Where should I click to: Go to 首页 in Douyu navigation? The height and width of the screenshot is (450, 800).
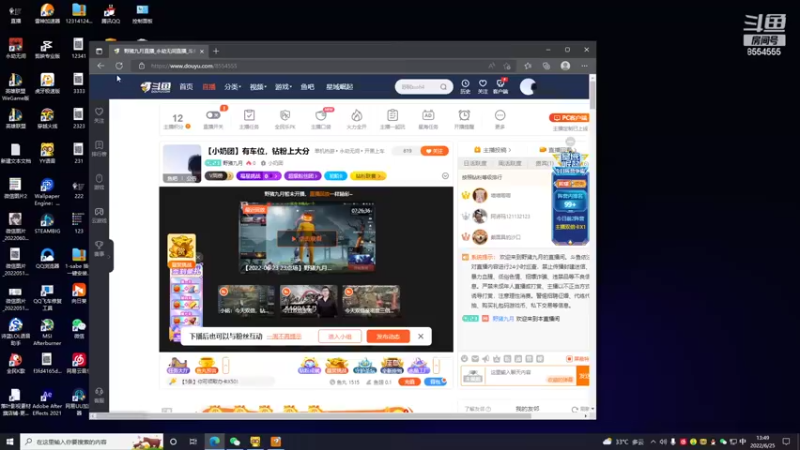tap(186, 87)
